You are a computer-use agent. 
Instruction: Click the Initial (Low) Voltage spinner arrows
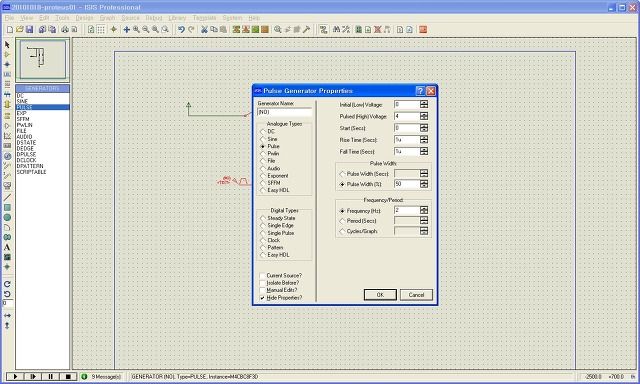point(424,104)
